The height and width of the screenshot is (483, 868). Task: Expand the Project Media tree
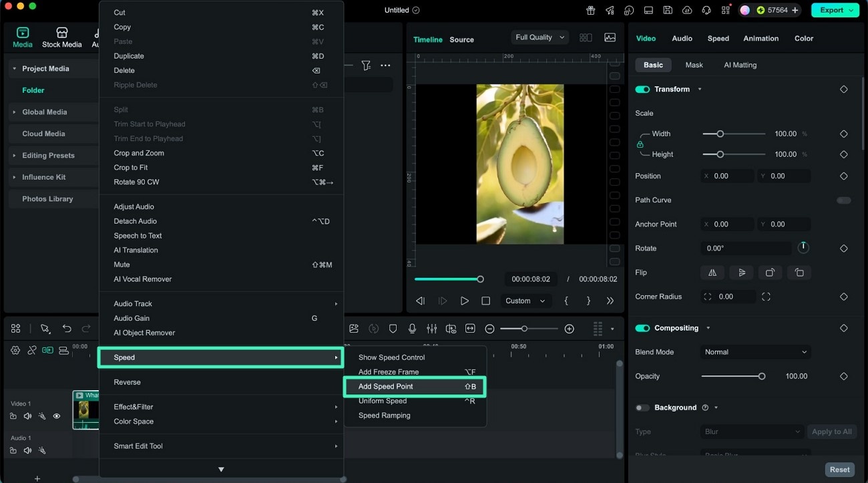click(15, 69)
